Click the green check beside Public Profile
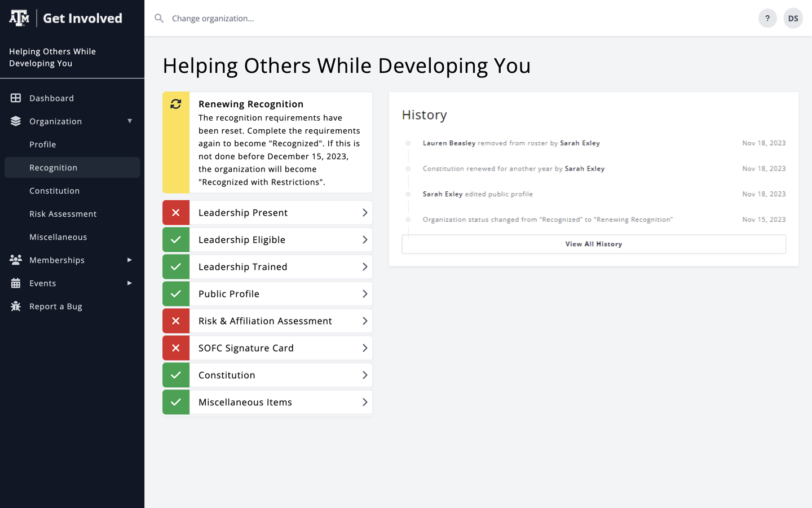 pyautogui.click(x=176, y=294)
